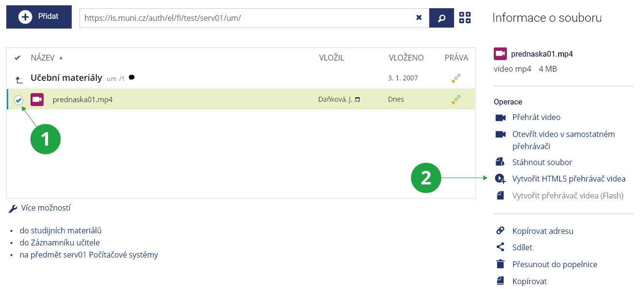Select Vytvořit HTML5 přehrávač videa

click(x=568, y=179)
